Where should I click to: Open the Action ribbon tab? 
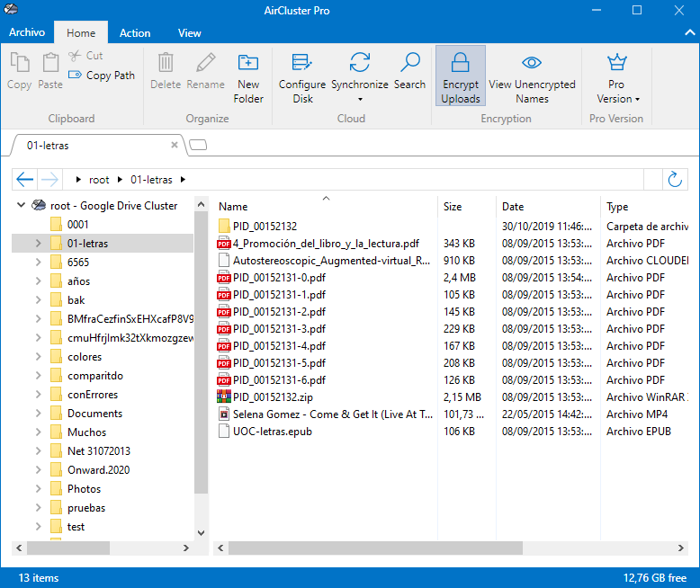[x=135, y=33]
